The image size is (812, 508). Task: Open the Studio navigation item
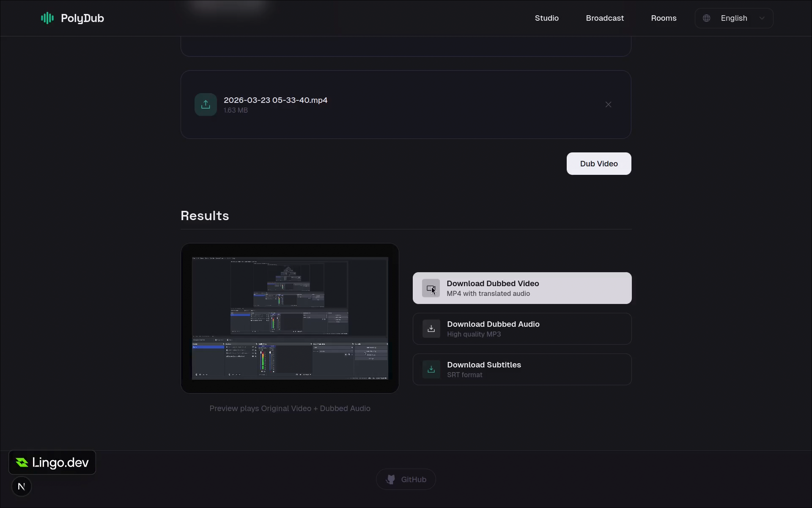[546, 18]
